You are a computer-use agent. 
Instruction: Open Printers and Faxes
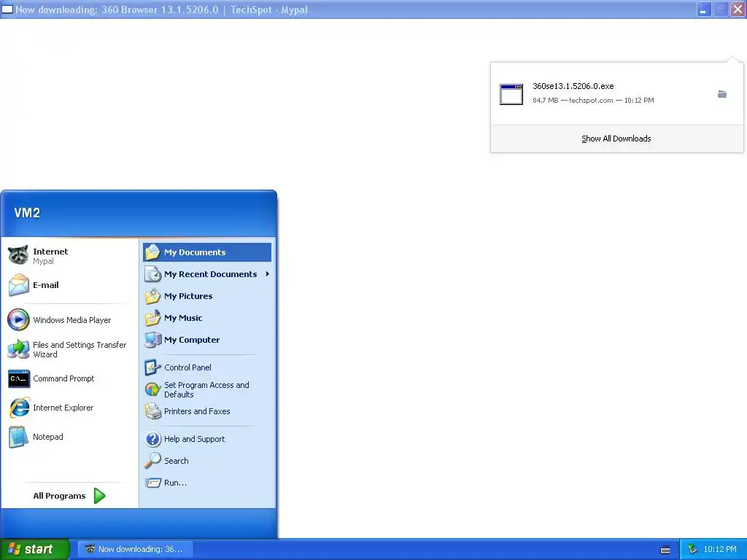[x=207, y=411]
